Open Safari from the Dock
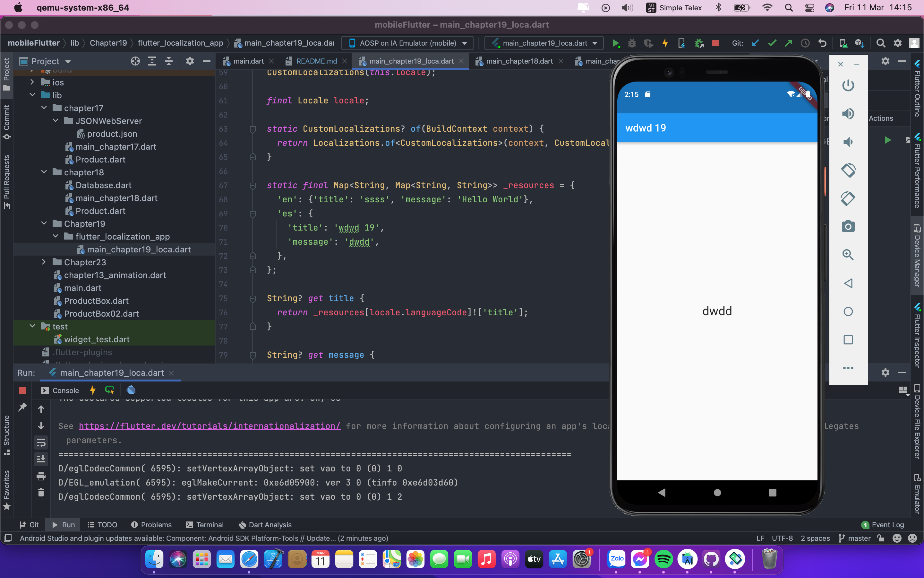The width and height of the screenshot is (924, 578). (249, 559)
